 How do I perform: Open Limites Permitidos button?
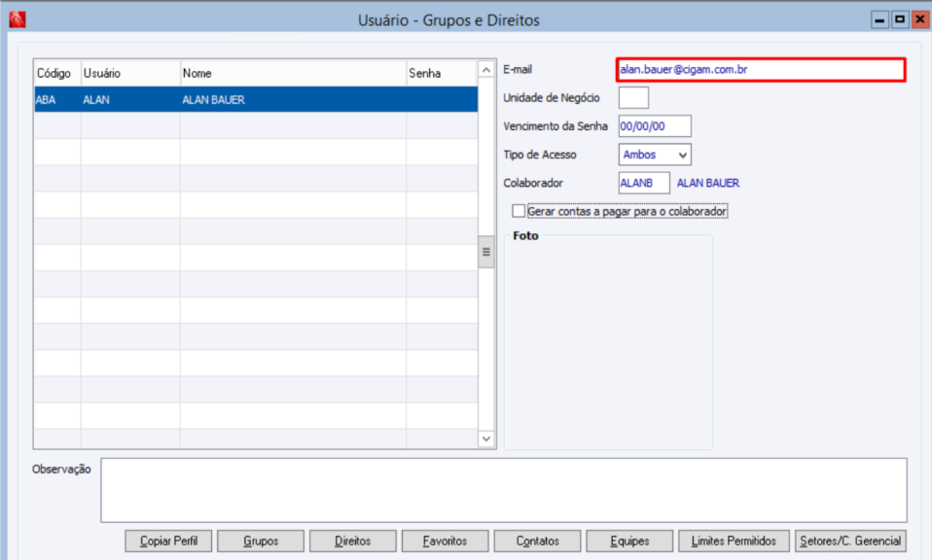point(735,541)
